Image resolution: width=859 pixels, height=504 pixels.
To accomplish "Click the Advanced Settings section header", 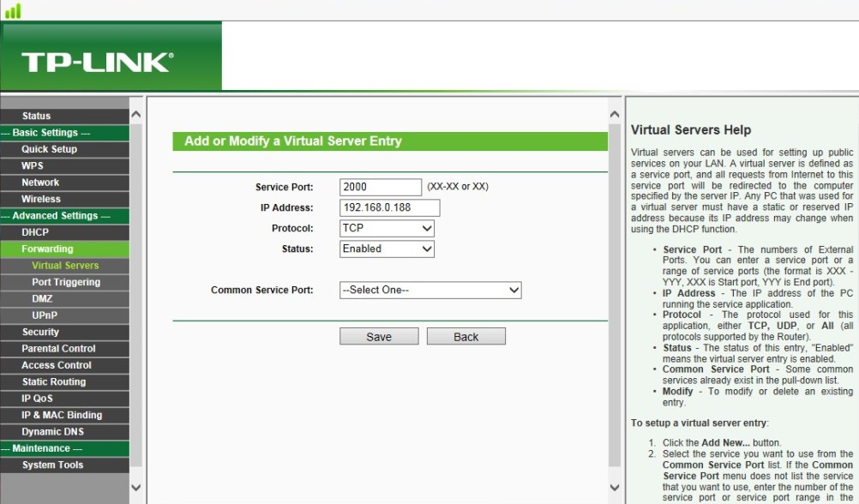I will [64, 216].
